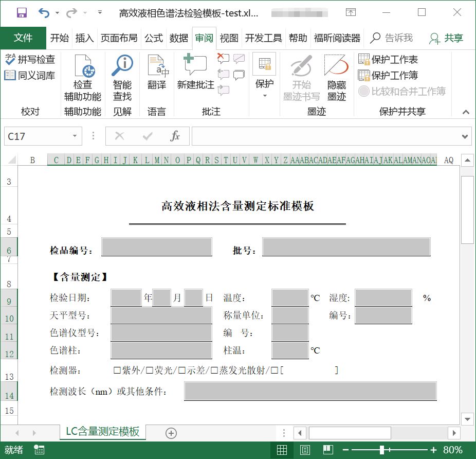The image size is (476, 459).
Task: Click 拼写检查 spell check button
Action: (30, 60)
